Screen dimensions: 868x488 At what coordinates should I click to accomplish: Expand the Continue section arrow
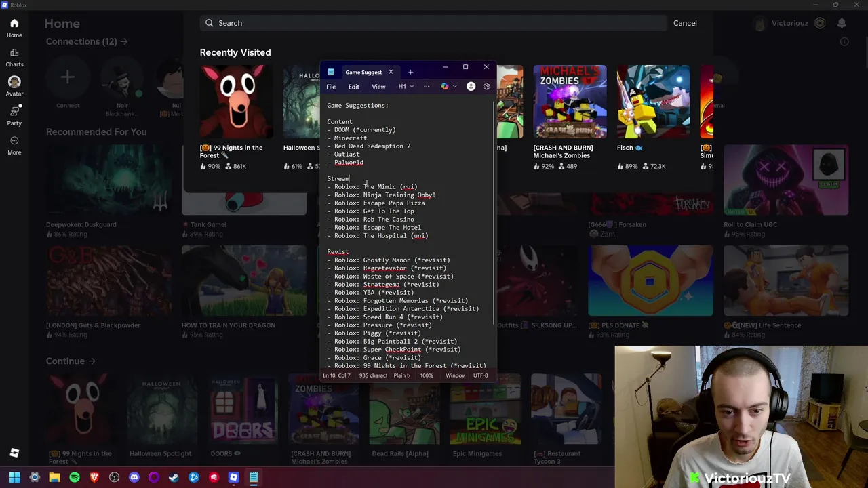pos(92,361)
